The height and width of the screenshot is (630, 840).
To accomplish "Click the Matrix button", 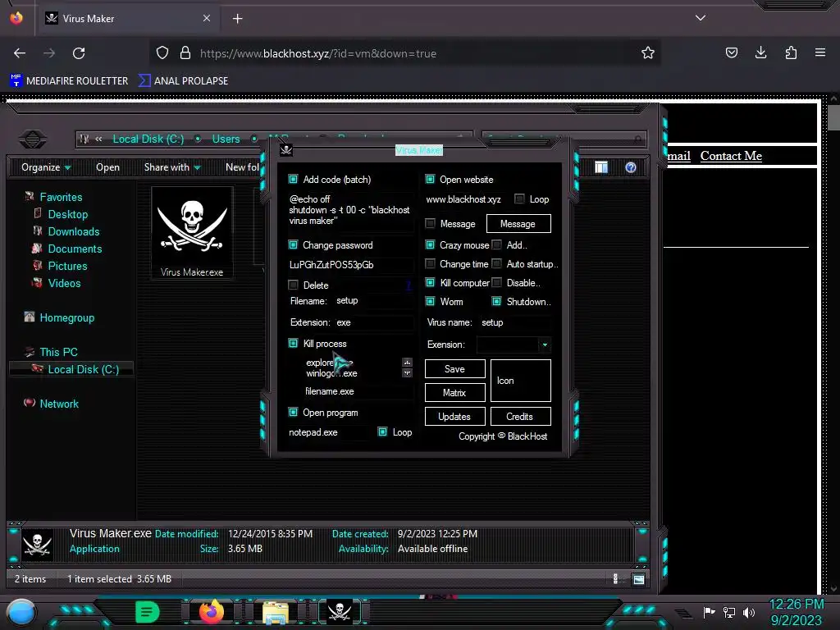I will 454,393.
